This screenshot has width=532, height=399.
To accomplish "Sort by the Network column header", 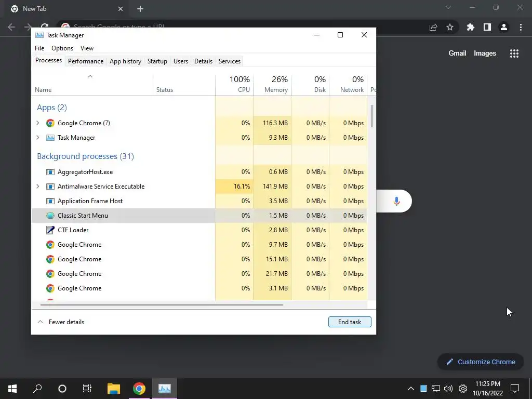I will pos(348,85).
